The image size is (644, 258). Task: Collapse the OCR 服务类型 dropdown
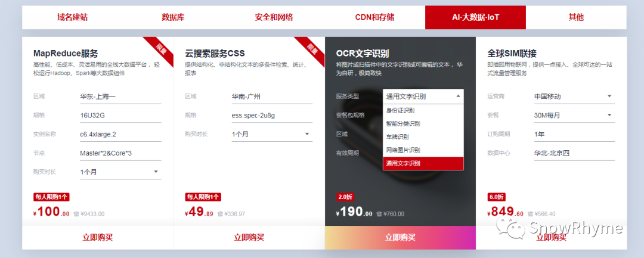[423, 97]
